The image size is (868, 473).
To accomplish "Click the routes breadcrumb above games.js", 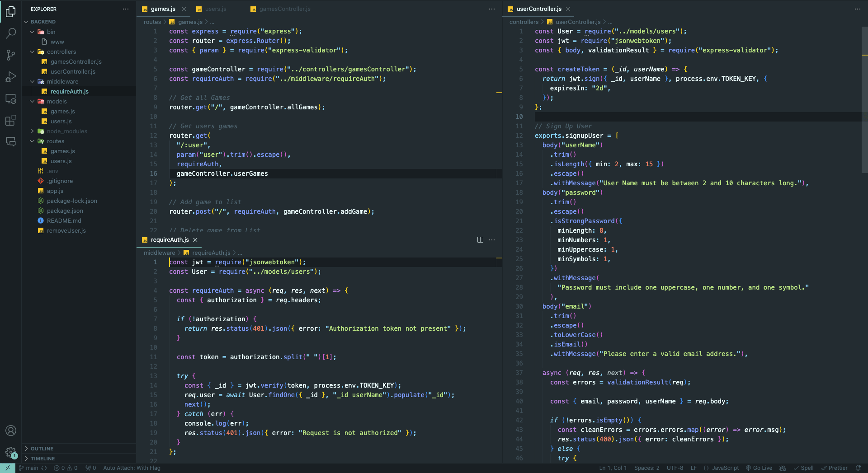I will (152, 22).
